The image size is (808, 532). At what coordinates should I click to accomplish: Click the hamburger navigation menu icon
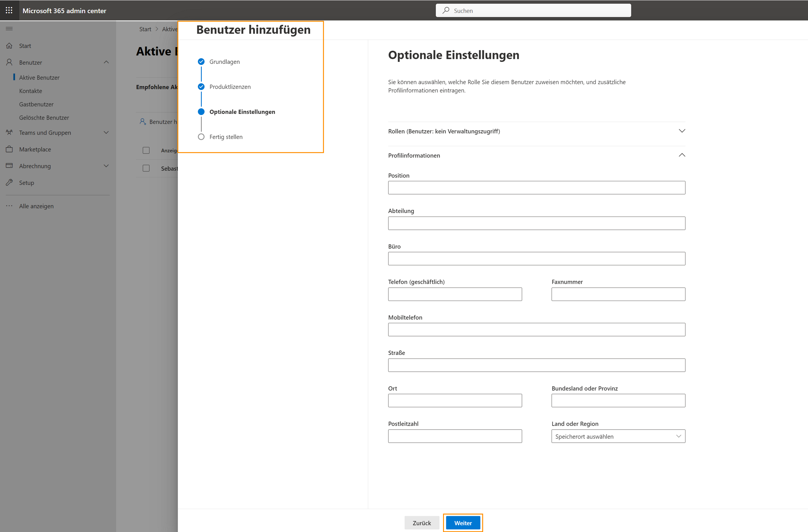(9, 29)
